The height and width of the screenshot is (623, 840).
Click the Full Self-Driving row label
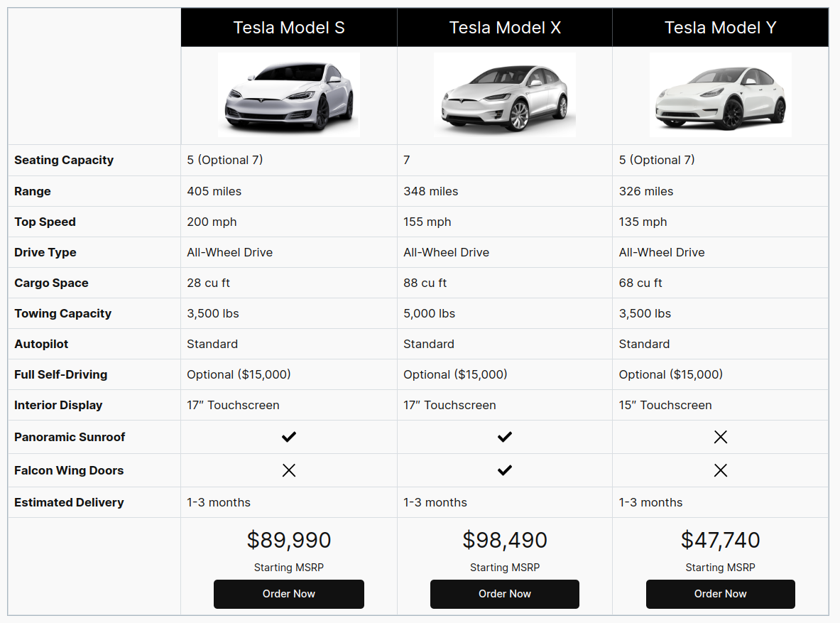coord(61,374)
